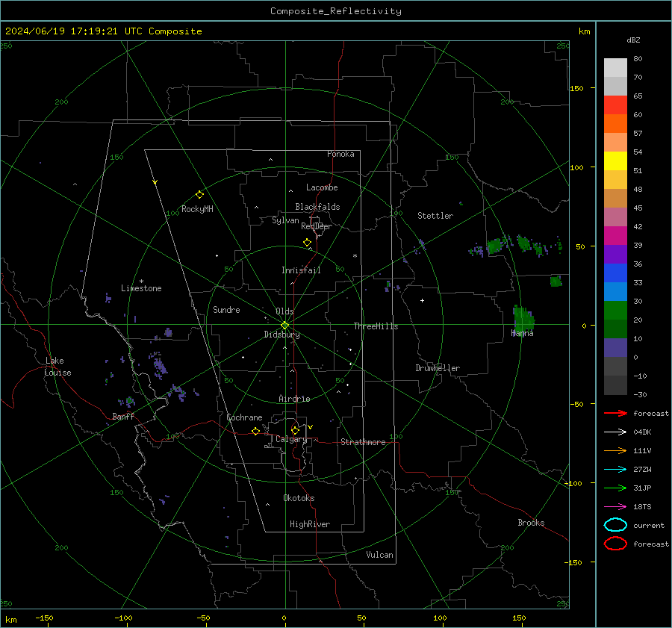Click the Drumheller city label
This screenshot has height=628, width=672.
click(x=438, y=368)
